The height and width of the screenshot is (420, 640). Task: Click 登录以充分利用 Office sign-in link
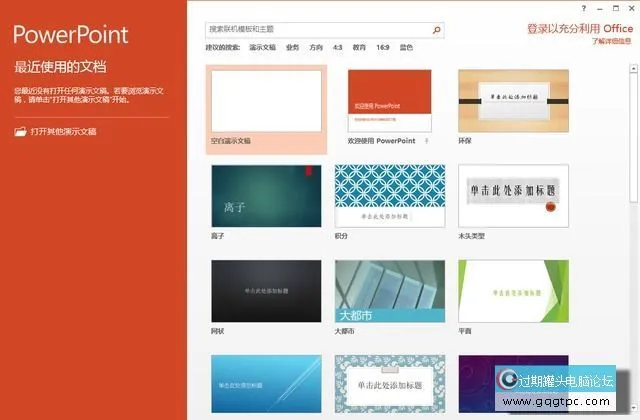tap(580, 29)
